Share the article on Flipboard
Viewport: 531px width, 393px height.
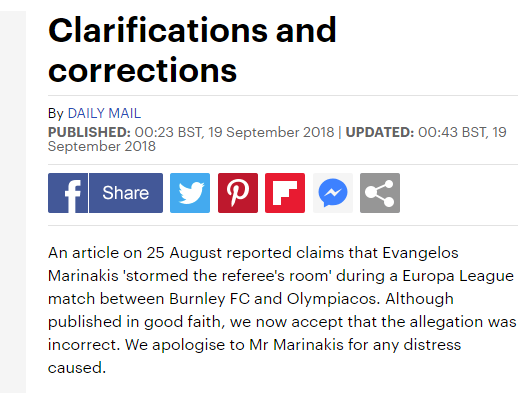[285, 193]
